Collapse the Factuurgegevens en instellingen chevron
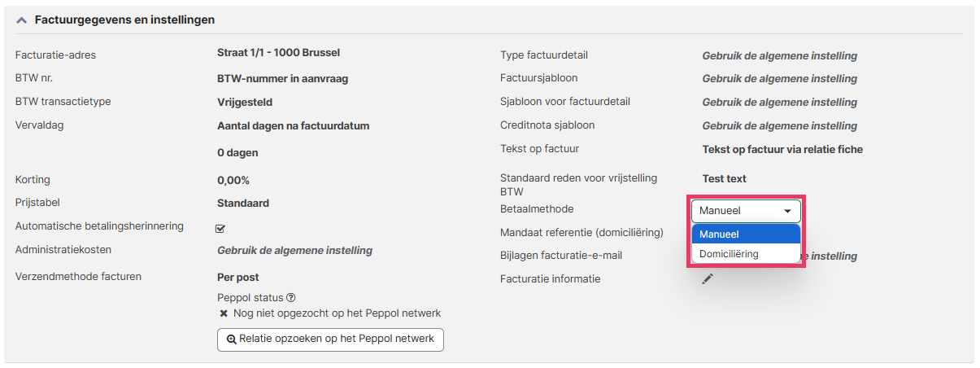Screen dimensions: 980x368 (21, 20)
